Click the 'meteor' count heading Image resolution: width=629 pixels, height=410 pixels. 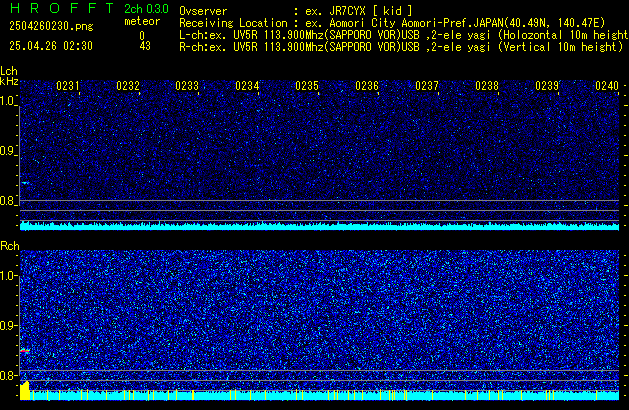(x=142, y=21)
